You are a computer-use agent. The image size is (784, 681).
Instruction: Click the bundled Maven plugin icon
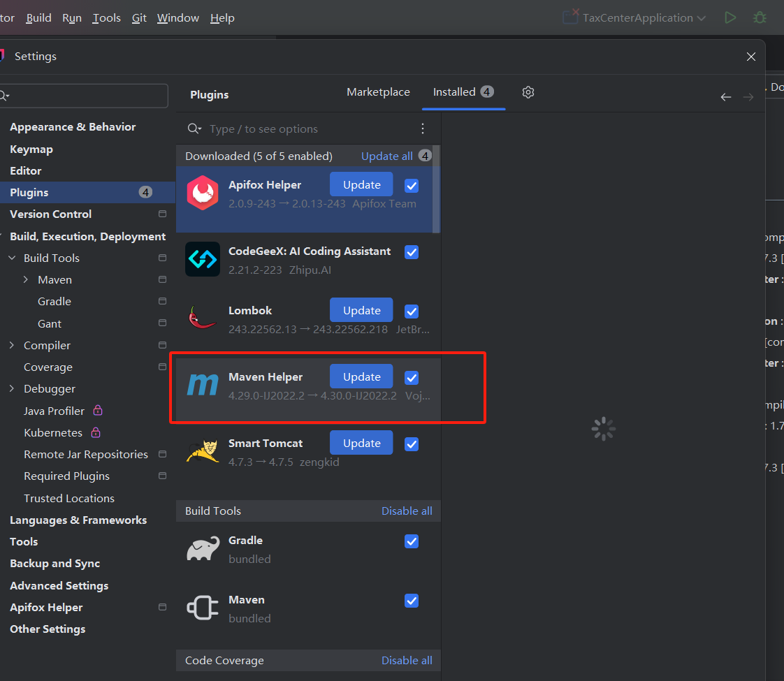[x=203, y=608]
